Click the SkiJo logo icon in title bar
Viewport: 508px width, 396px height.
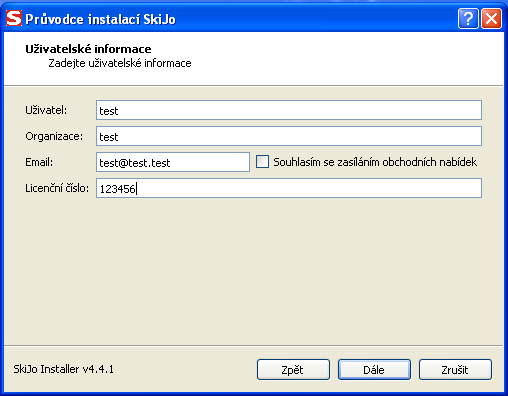pos(14,18)
